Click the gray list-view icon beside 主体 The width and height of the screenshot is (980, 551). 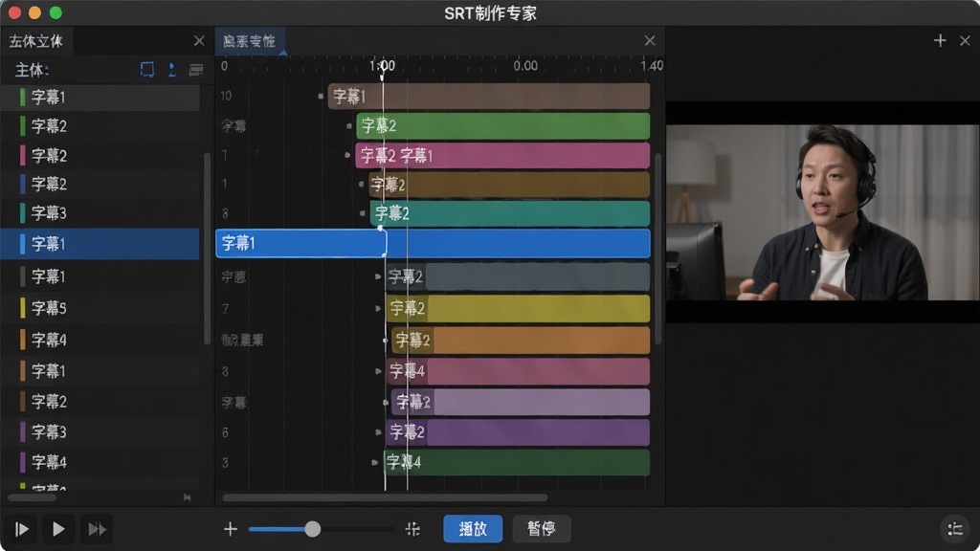(196, 69)
